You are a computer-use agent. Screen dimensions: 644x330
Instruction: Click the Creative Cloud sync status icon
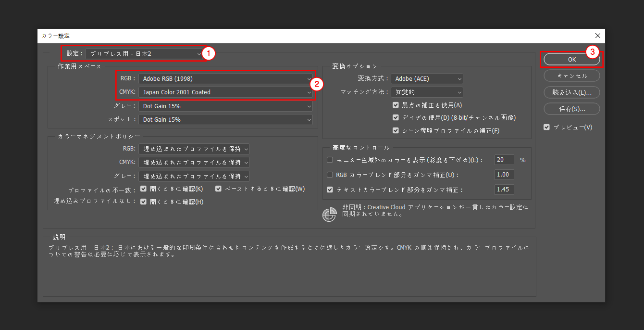(329, 215)
